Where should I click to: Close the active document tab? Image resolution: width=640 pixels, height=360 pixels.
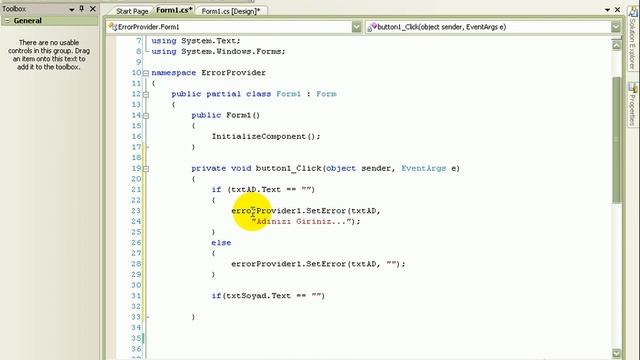(618, 9)
